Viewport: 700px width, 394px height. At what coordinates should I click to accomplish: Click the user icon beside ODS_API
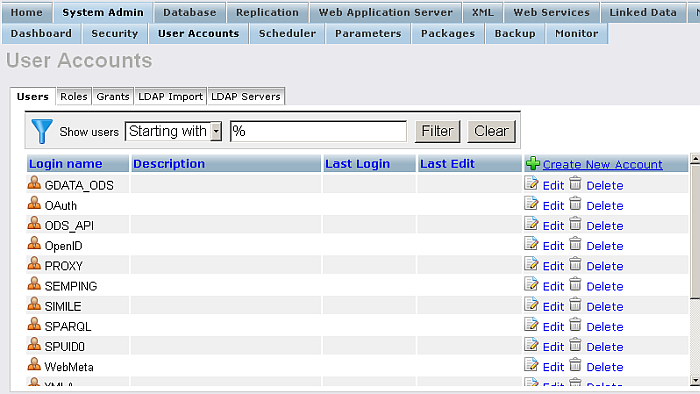[x=34, y=223]
